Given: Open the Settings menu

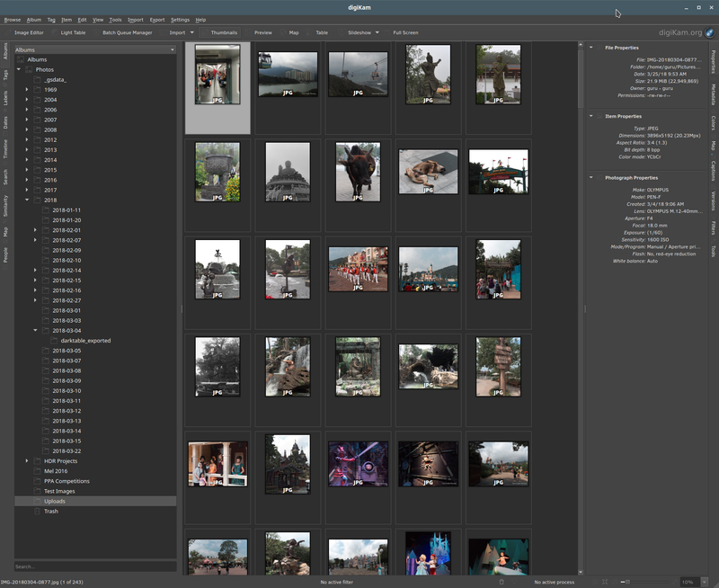Looking at the screenshot, I should 181,20.
